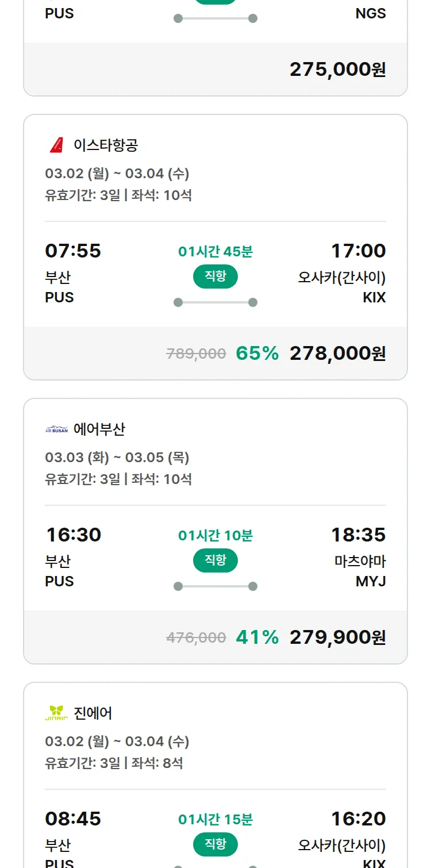Image resolution: width=431 pixels, height=868 pixels.
Task: Tap the 직항 badge on the 이스타항공 card
Action: [x=215, y=276]
